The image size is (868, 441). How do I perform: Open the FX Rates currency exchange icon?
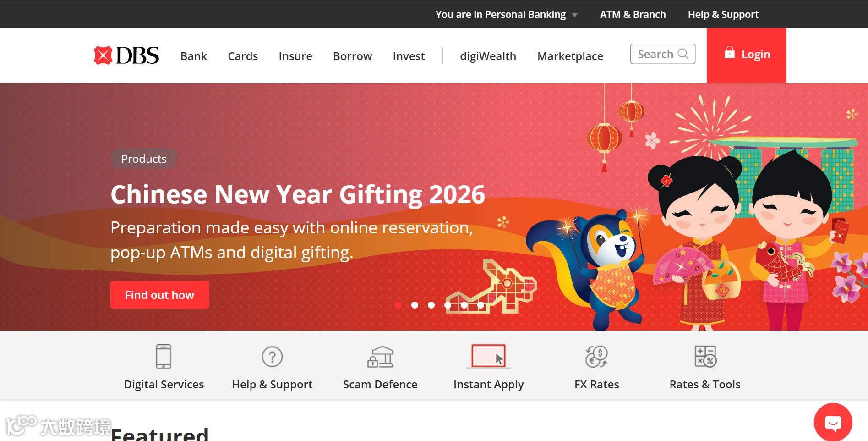597,357
